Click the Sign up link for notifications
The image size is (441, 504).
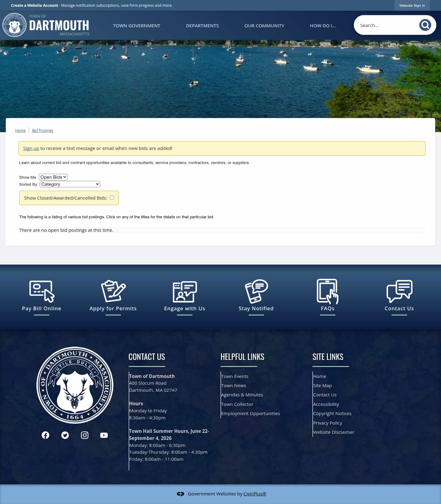31,148
